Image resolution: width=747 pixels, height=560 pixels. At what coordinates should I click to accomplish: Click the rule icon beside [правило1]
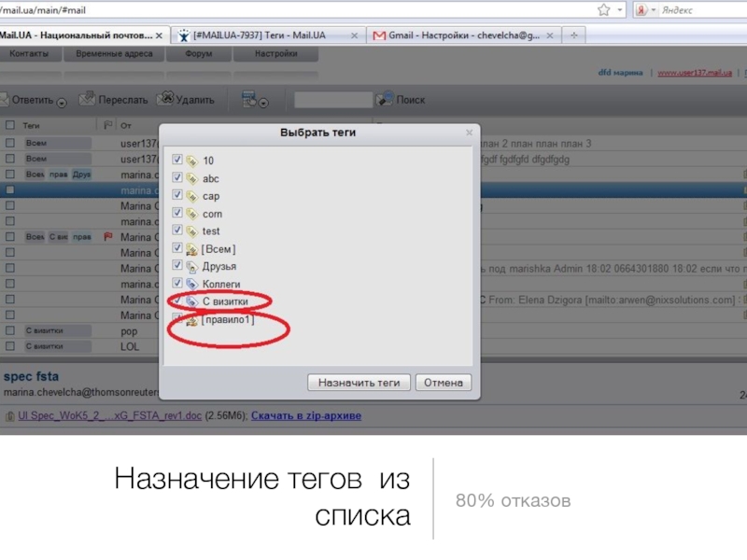click(x=191, y=320)
